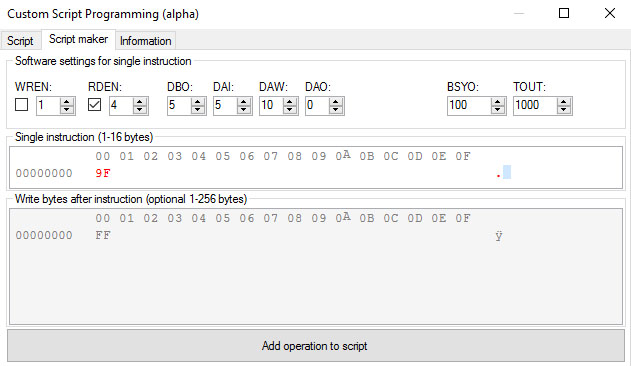Viewport: 631px width, 366px height.
Task: Lower DAO using the down arrow
Action: point(336,110)
